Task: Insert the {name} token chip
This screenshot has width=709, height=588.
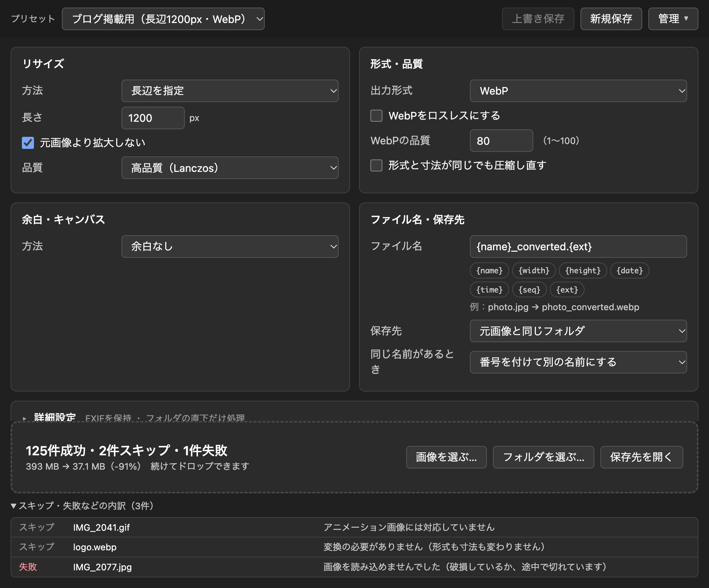Action: [x=490, y=271]
